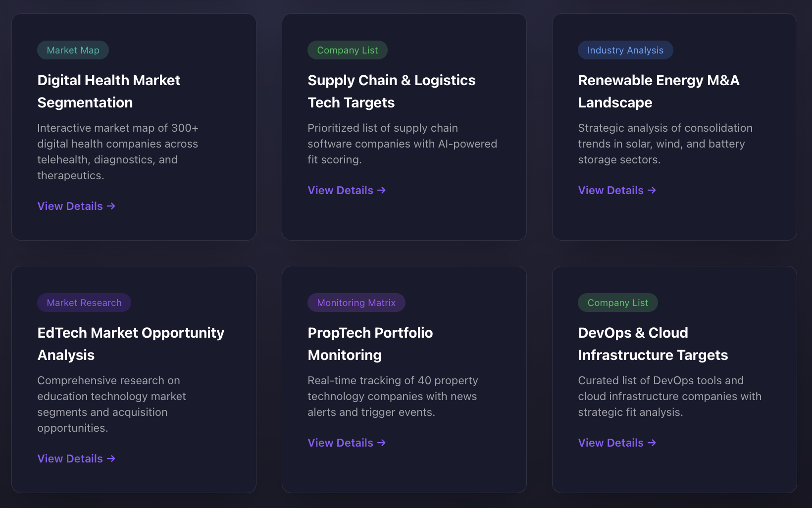Click the Company List tag on DevOps card
812x508 pixels.
617,303
